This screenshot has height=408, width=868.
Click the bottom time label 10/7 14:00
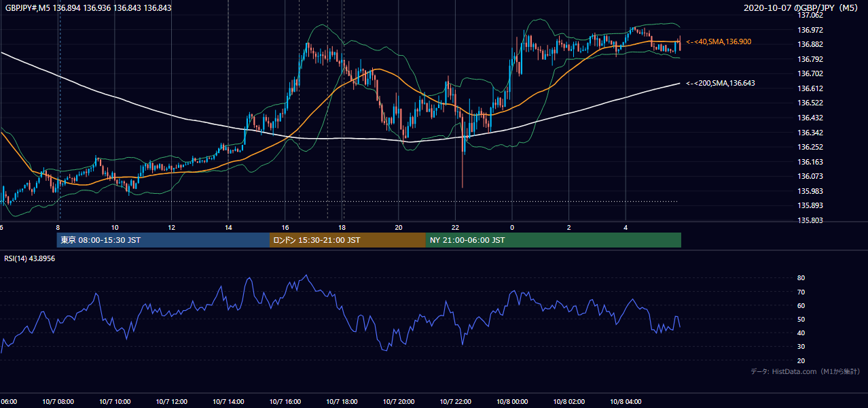coord(228,402)
